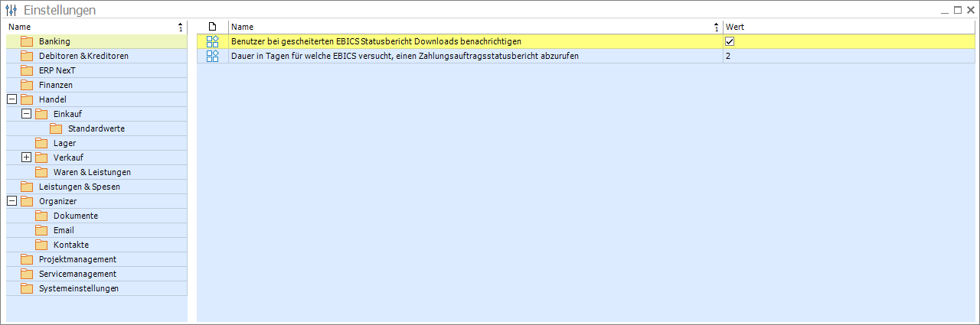Select the Handel label in the tree
The width and height of the screenshot is (980, 325).
[53, 99]
